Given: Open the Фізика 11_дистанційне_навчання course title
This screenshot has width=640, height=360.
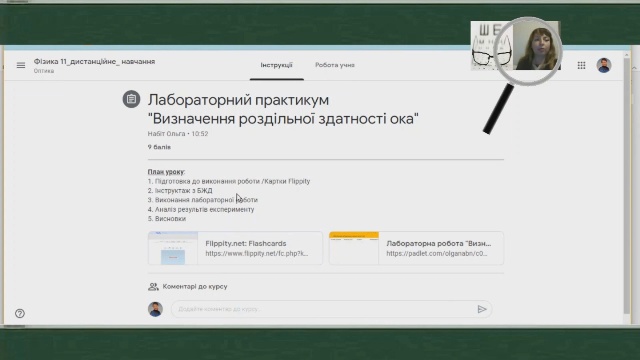Looking at the screenshot, I should coord(94,62).
